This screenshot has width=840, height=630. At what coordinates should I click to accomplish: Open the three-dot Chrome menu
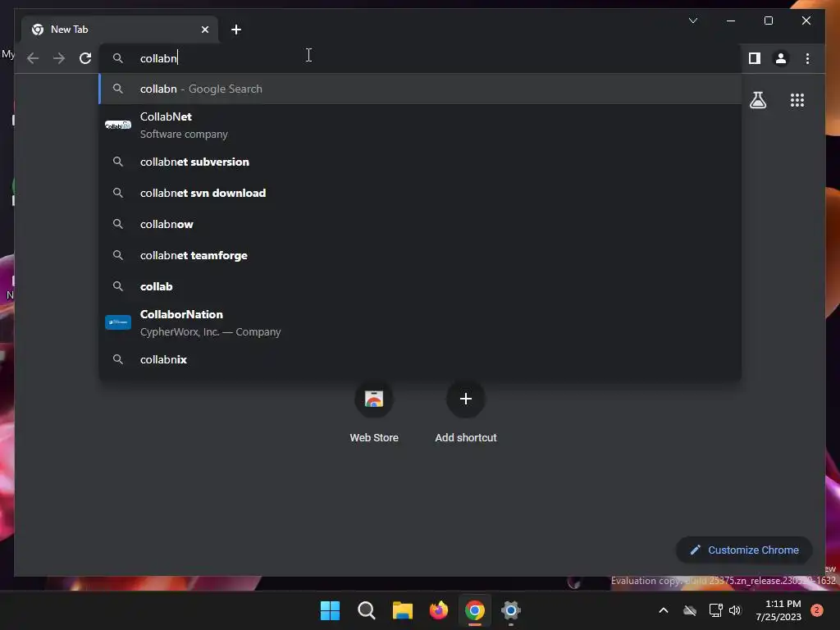click(x=807, y=58)
